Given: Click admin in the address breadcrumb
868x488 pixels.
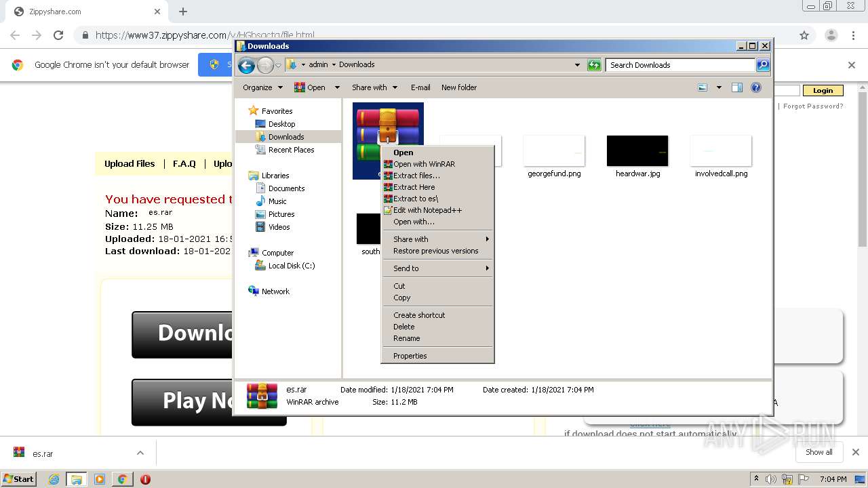Looking at the screenshot, I should [318, 65].
